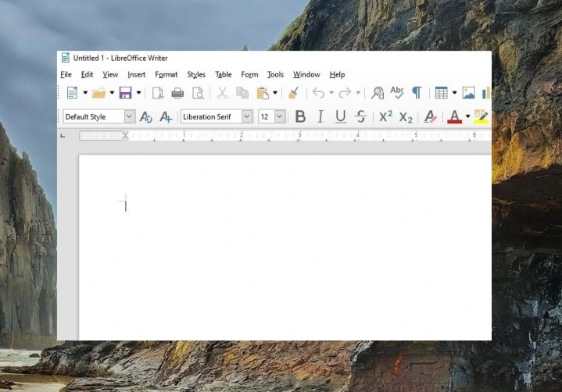The width and height of the screenshot is (562, 392).
Task: Toggle Italic formatting
Action: coord(320,116)
